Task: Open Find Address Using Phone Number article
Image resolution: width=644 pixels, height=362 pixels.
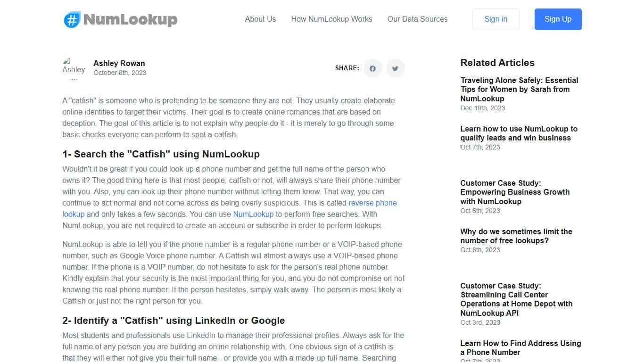Action: click(x=520, y=348)
